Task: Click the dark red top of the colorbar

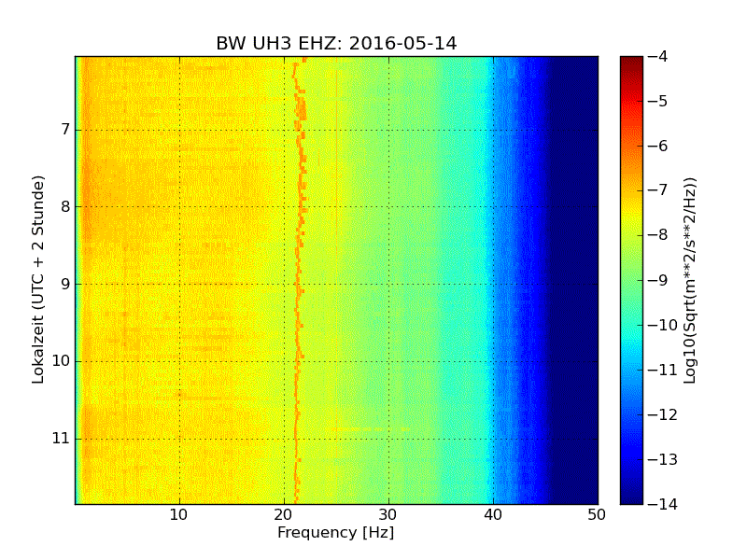Action: (632, 62)
